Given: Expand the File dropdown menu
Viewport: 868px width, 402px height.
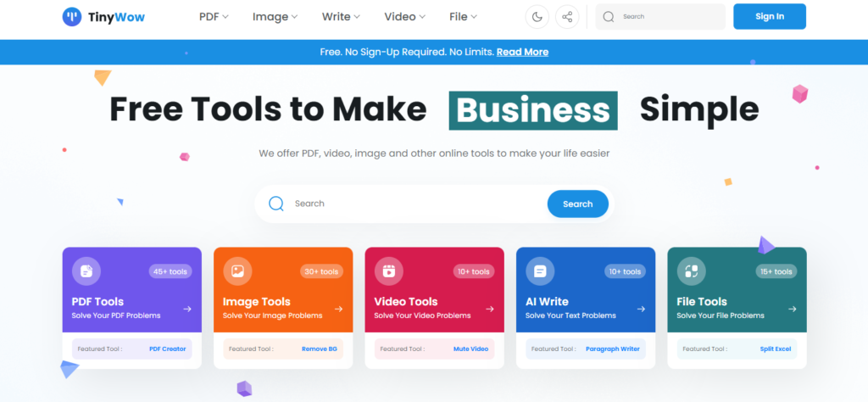Looking at the screenshot, I should pyautogui.click(x=464, y=17).
